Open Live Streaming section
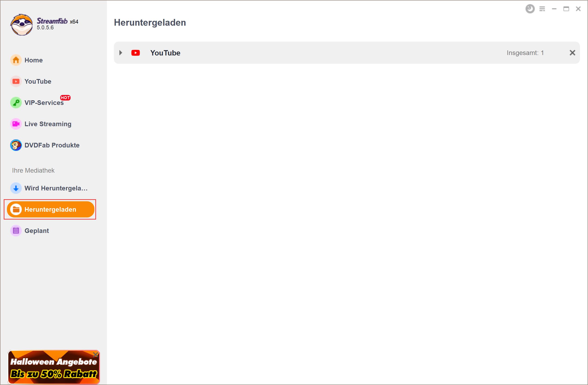This screenshot has height=385, width=588. (48, 124)
